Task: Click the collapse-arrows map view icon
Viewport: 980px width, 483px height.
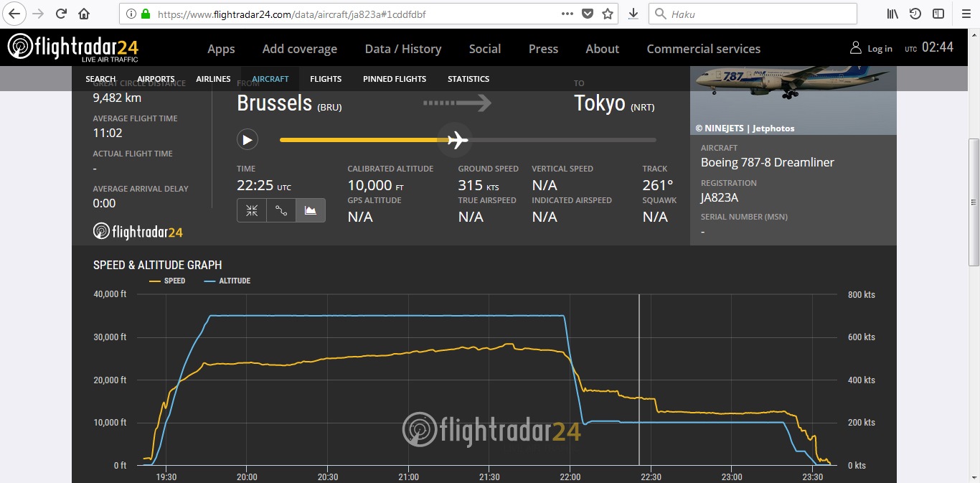Action: pyautogui.click(x=252, y=210)
